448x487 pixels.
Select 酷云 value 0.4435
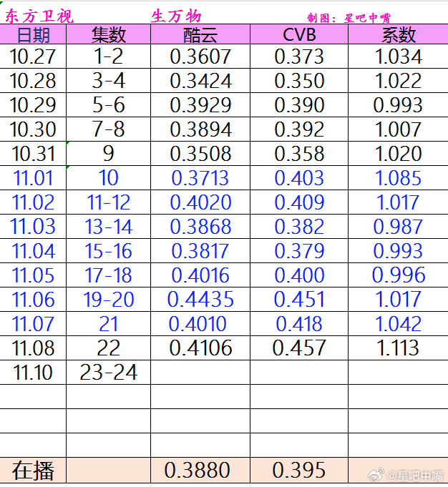click(x=200, y=299)
